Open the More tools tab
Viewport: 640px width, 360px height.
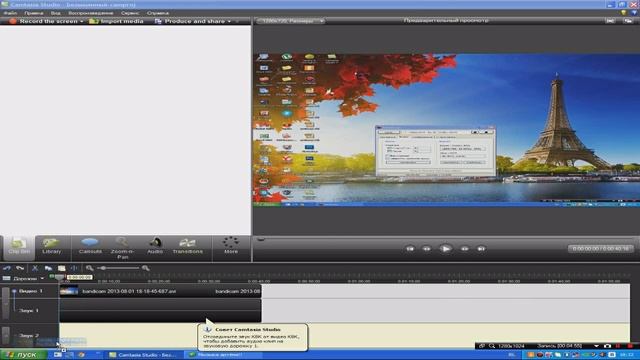tap(231, 246)
